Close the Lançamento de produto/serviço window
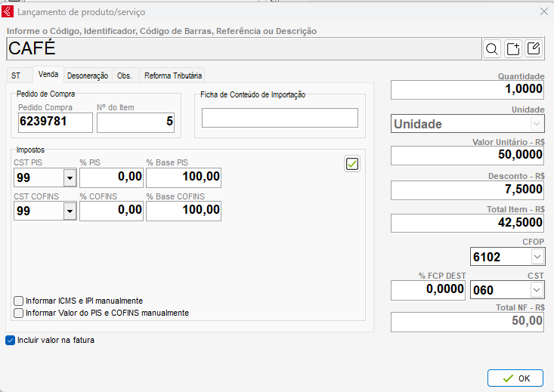The image size is (554, 392). pyautogui.click(x=543, y=11)
